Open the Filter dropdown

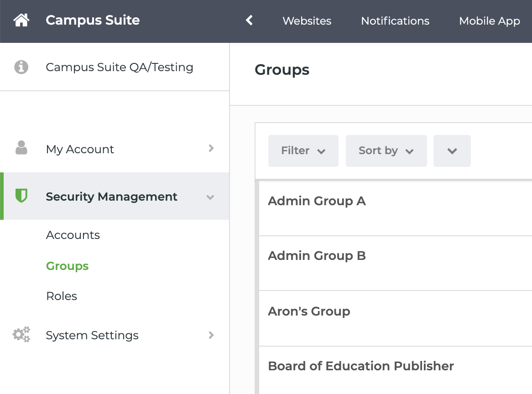pyautogui.click(x=303, y=151)
